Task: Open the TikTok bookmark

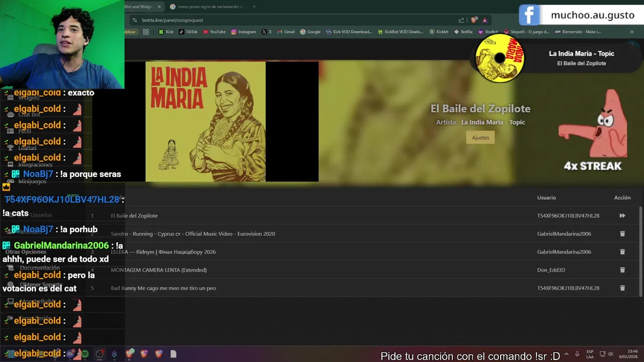Action: 188,32
